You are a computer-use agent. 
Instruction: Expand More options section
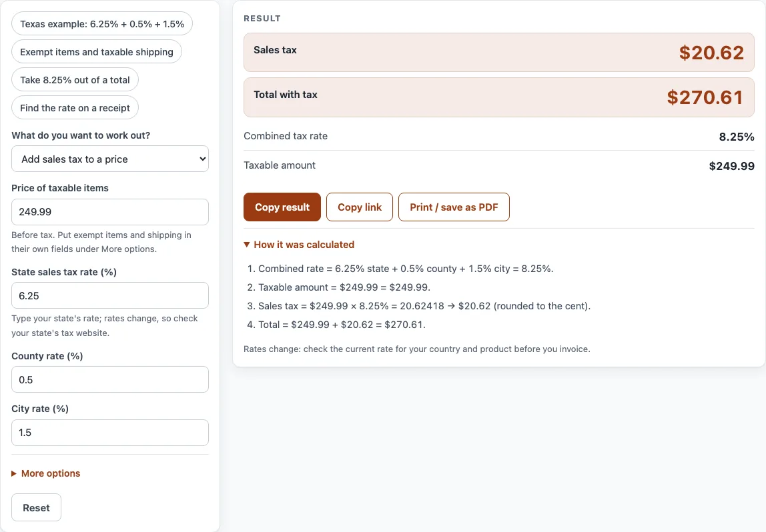click(x=46, y=473)
